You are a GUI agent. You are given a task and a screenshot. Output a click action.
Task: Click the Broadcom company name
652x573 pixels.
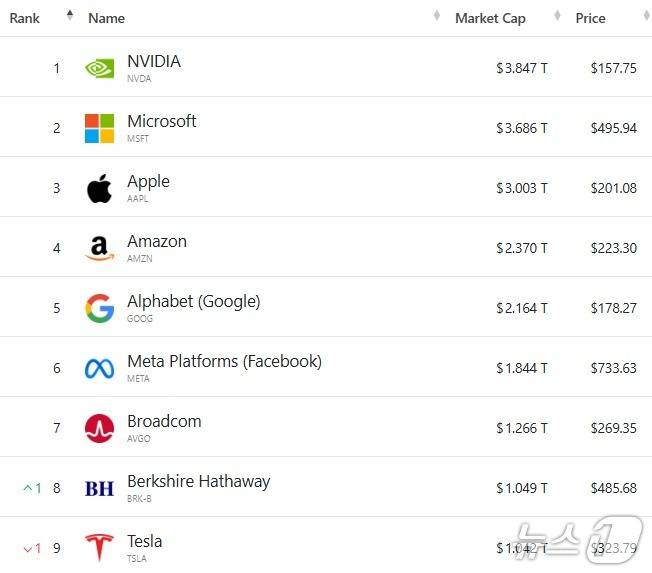pyautogui.click(x=164, y=421)
